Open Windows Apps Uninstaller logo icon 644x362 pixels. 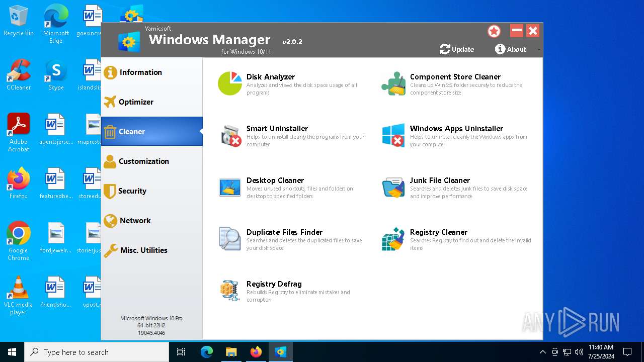click(x=393, y=136)
